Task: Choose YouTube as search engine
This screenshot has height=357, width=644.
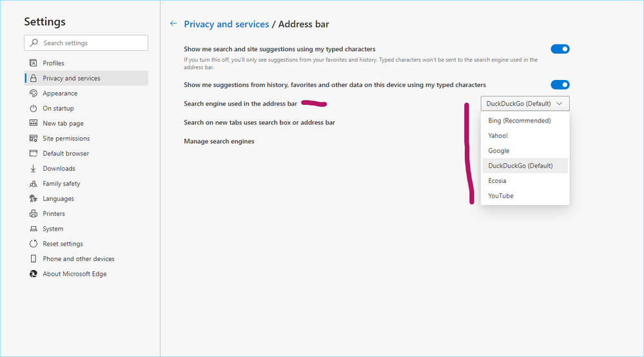Action: [x=525, y=196]
